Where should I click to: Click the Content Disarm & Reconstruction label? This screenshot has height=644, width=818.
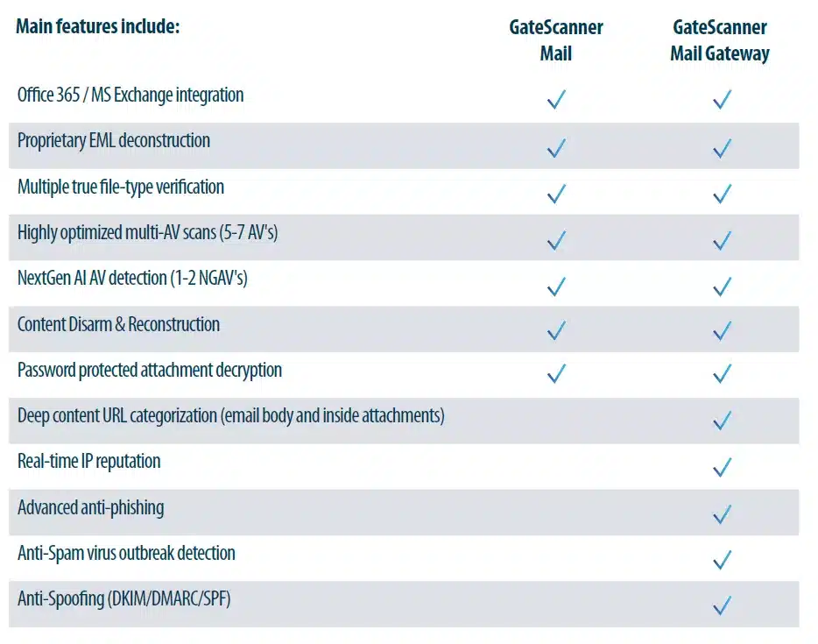pyautogui.click(x=118, y=324)
